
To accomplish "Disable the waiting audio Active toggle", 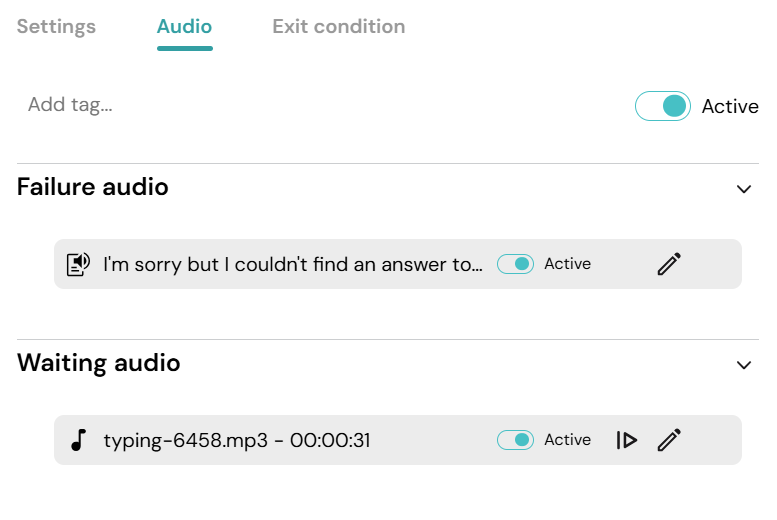I will [x=515, y=440].
